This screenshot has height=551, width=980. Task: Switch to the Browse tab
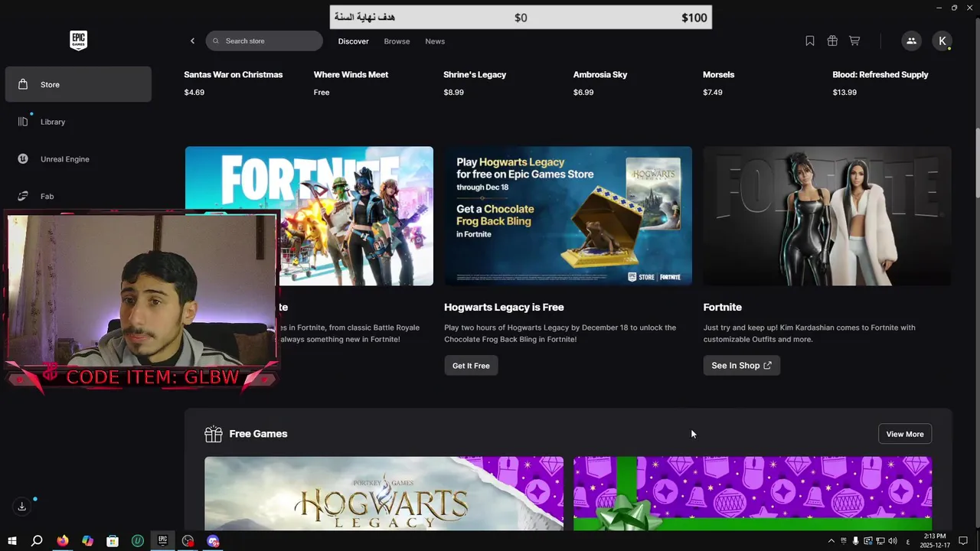tap(397, 41)
